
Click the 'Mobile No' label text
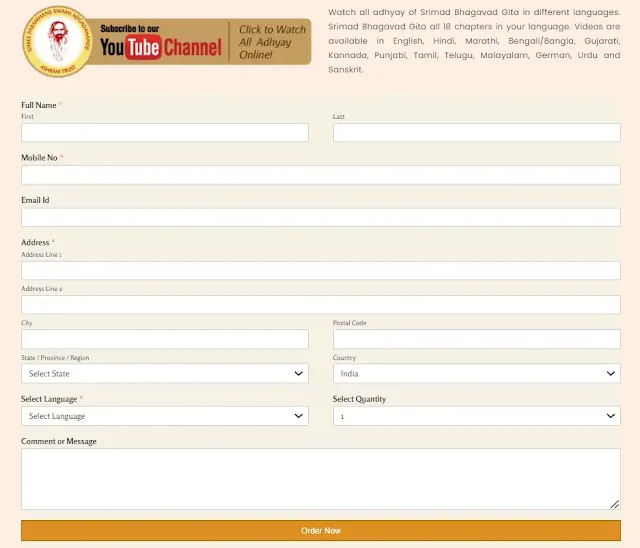point(39,158)
